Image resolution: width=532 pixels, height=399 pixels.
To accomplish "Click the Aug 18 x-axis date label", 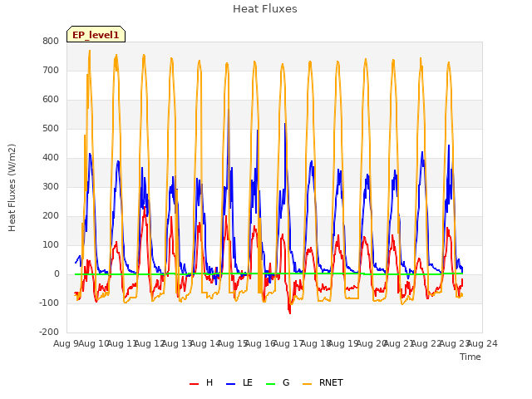I will 316,343.
